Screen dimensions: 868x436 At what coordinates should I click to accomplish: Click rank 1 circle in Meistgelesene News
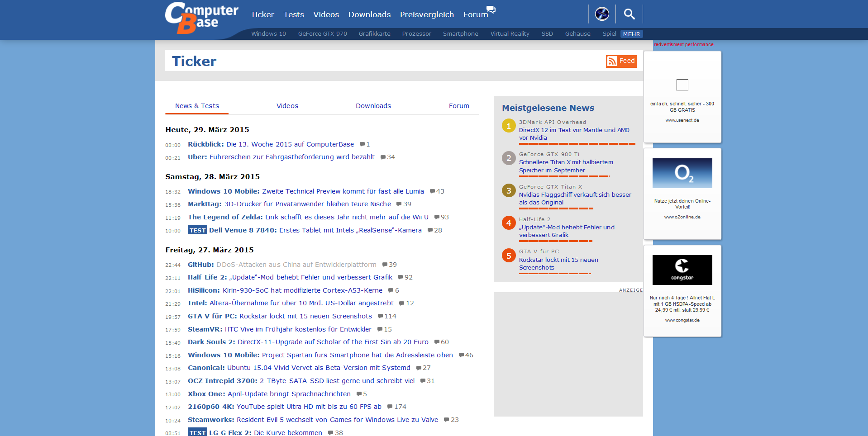[509, 126]
